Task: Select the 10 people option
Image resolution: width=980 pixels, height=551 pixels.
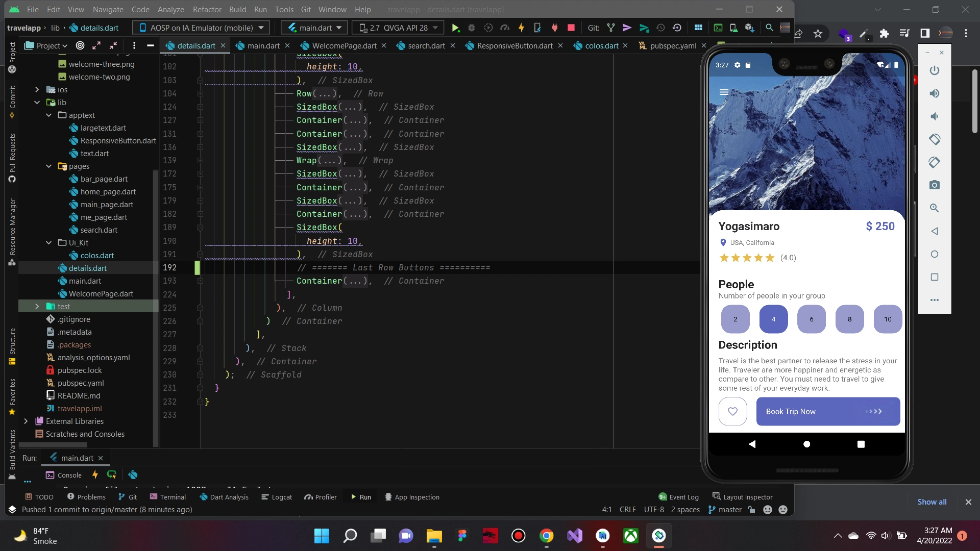Action: [888, 319]
